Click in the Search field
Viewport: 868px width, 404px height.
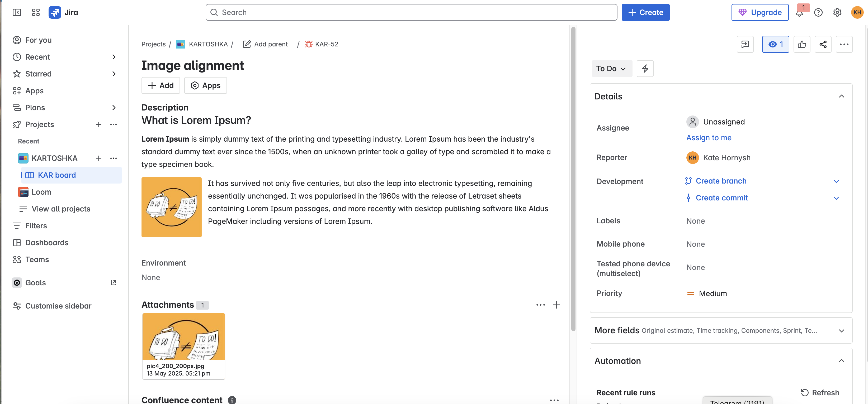point(411,12)
